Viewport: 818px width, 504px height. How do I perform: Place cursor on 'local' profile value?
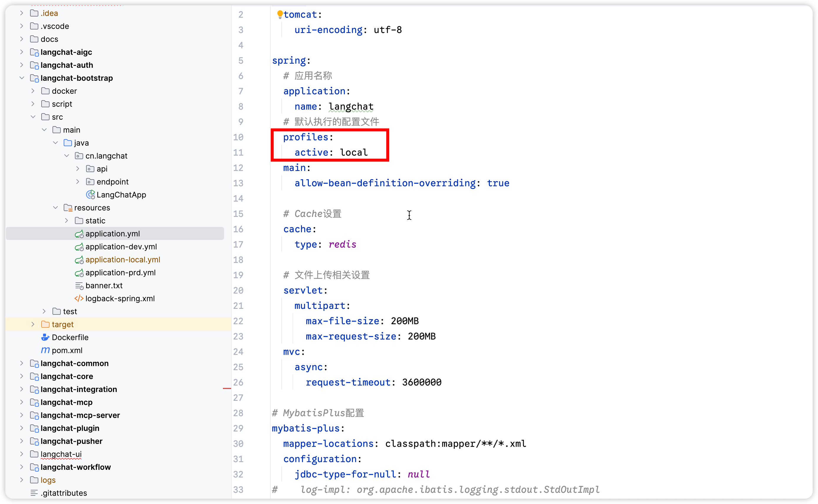pyautogui.click(x=354, y=153)
